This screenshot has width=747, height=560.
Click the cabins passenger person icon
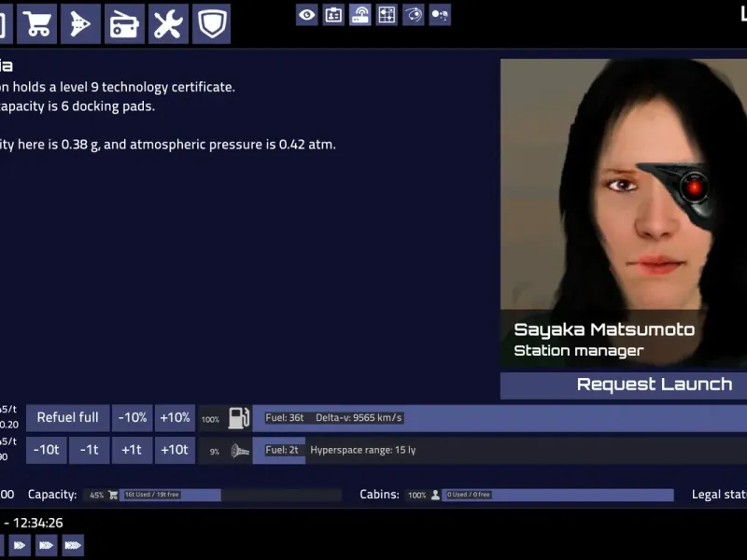435,495
